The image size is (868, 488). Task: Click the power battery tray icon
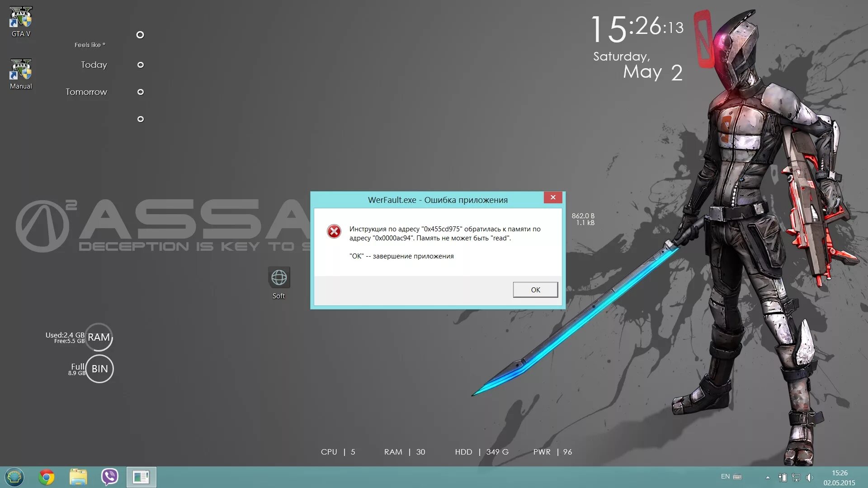[783, 478]
